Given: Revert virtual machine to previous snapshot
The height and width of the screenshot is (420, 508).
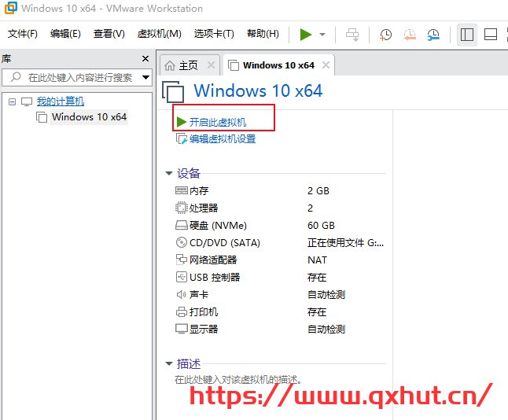Looking at the screenshot, I should point(410,35).
